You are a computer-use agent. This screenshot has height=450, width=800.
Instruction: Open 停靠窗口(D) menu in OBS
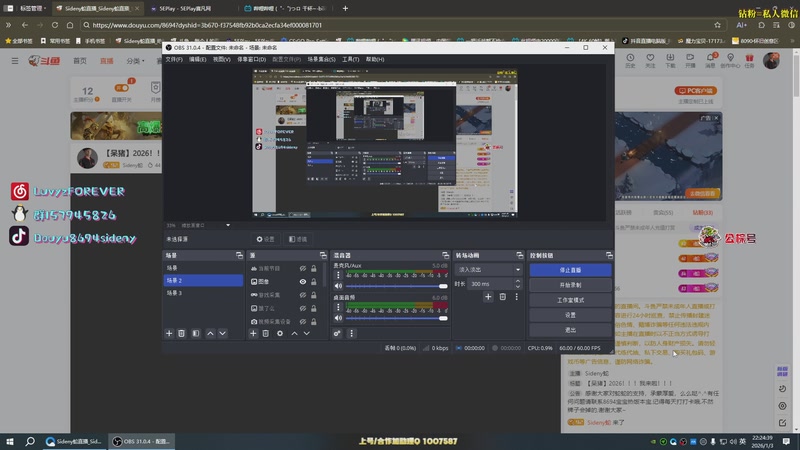coord(251,59)
